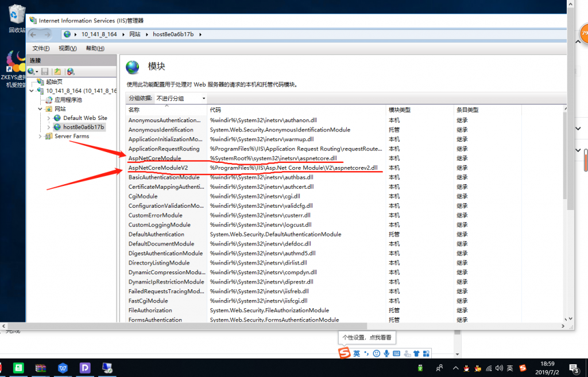
Task: Open the IIS Manager icon in the taskbar
Action: click(107, 368)
